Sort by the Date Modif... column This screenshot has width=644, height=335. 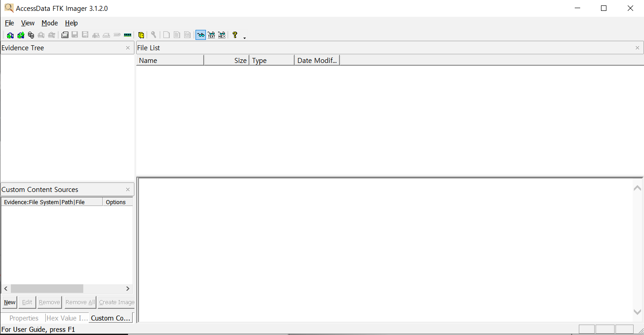click(317, 61)
